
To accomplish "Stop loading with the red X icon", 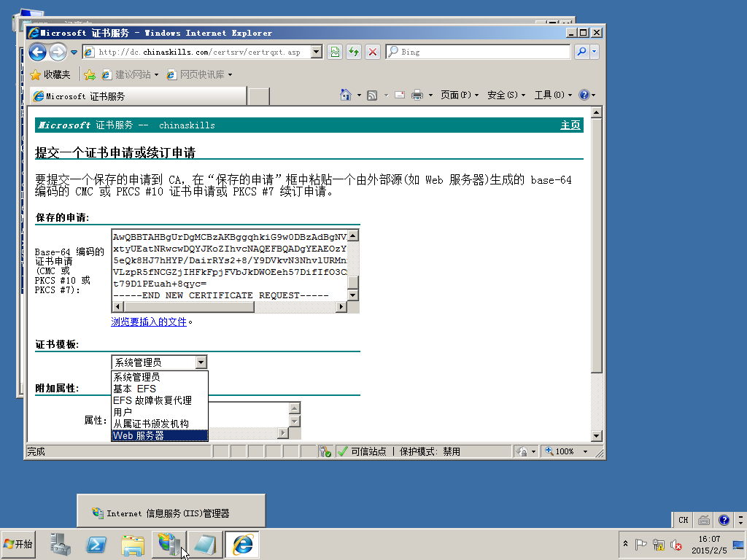I will pos(373,52).
